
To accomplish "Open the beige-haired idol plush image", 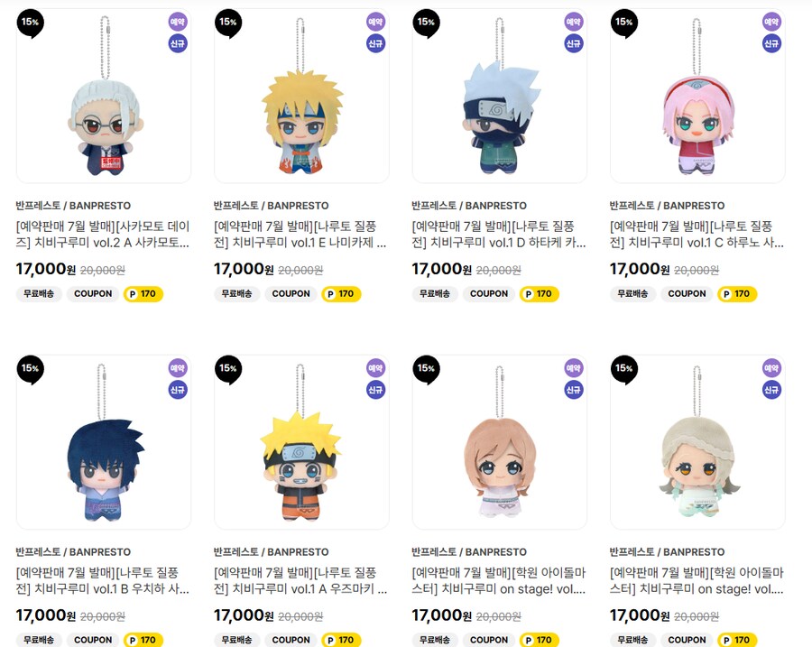I will [x=697, y=442].
